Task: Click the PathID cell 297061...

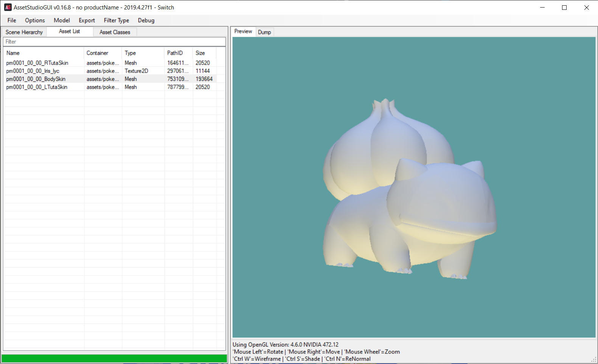Action: tap(178, 71)
